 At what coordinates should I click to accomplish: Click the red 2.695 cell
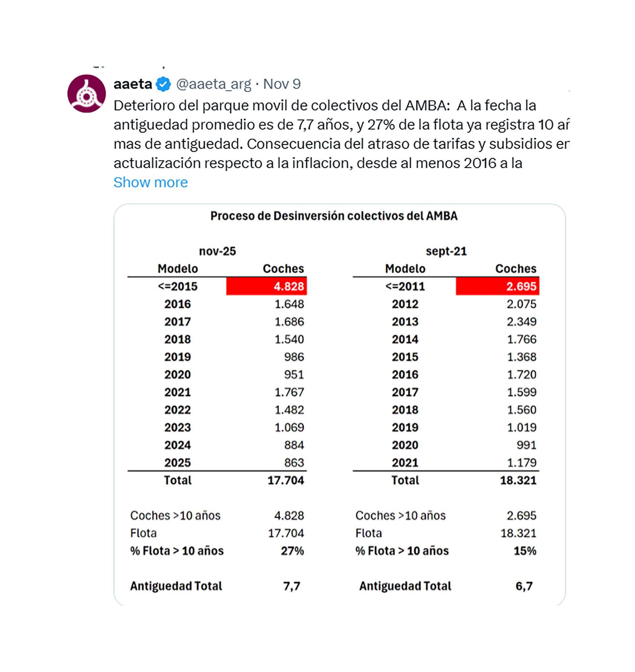(497, 286)
